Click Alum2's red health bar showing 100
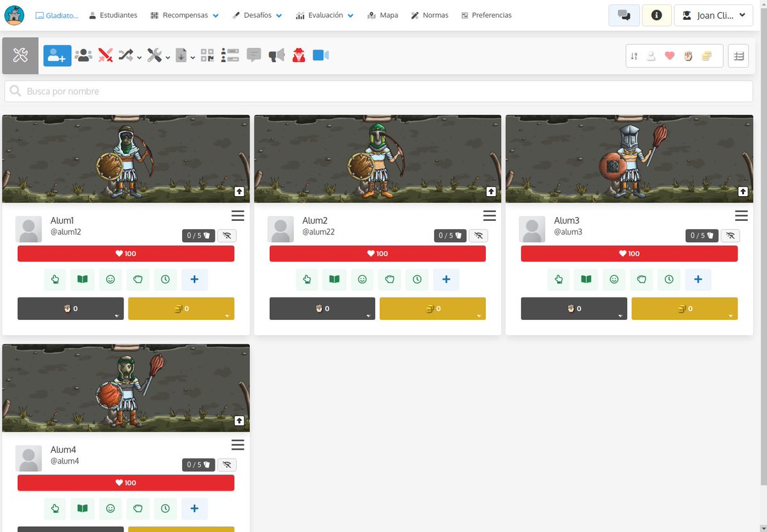 click(377, 254)
